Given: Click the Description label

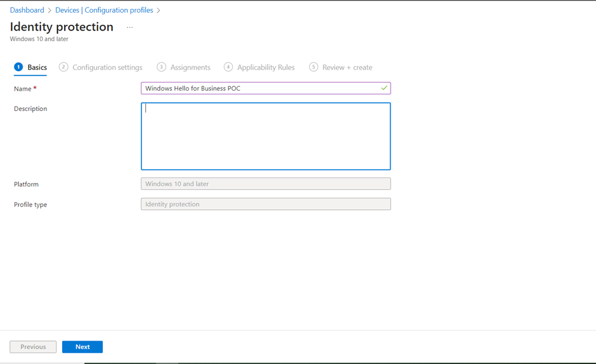Looking at the screenshot, I should [x=30, y=109].
